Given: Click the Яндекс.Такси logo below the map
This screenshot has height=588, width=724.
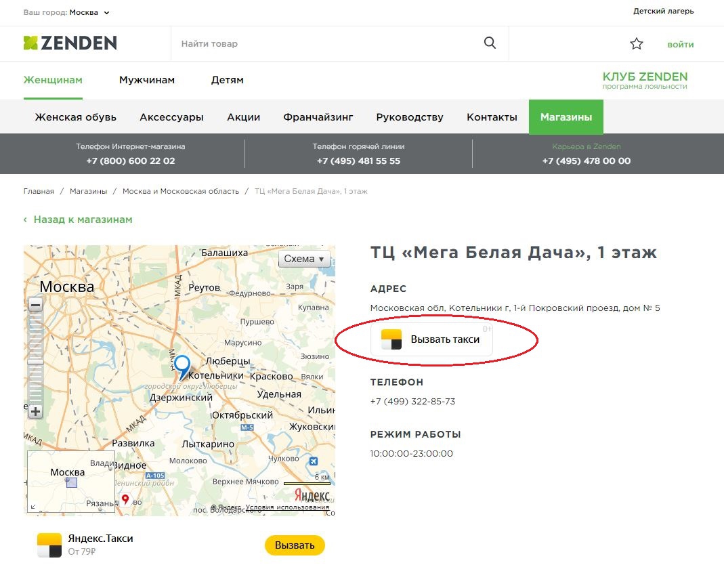Looking at the screenshot, I should click(49, 545).
